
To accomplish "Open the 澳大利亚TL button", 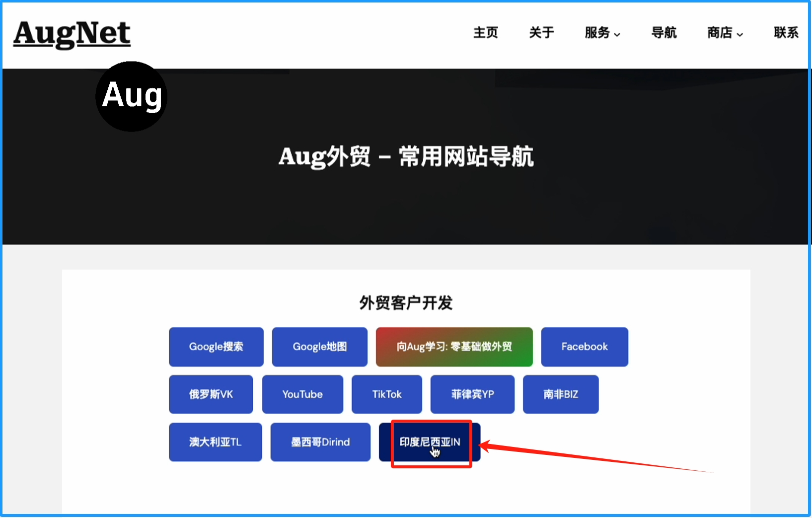I will coord(216,442).
